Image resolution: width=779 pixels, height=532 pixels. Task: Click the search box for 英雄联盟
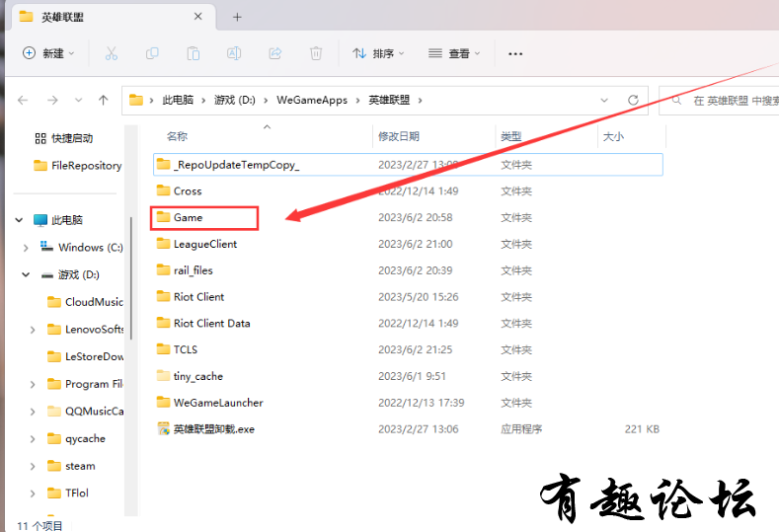[x=721, y=101]
